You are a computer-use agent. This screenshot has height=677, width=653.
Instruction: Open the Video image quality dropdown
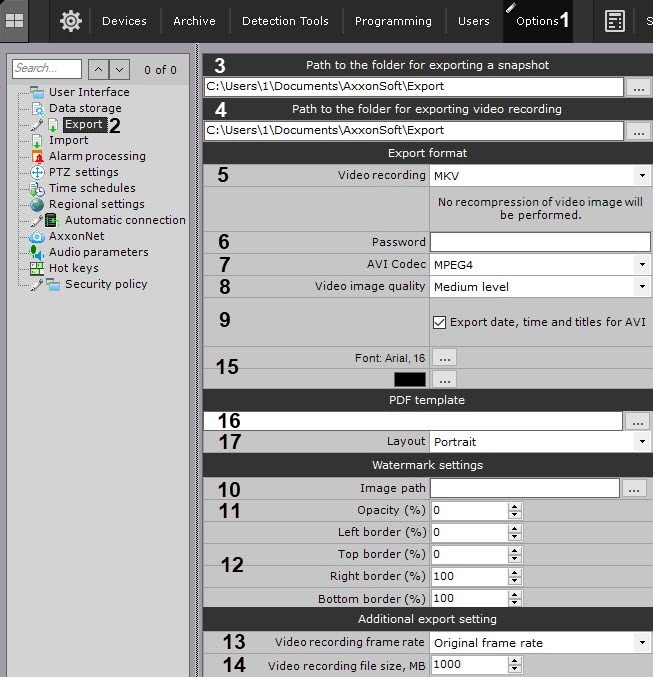pos(642,286)
